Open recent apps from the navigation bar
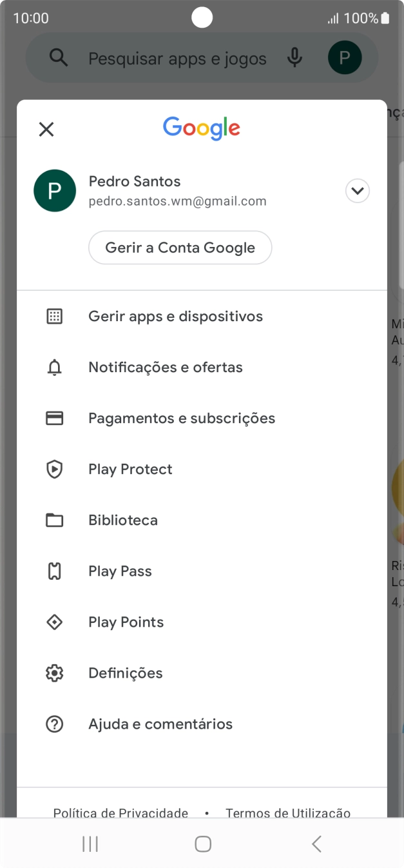This screenshot has width=404, height=868. 90,843
